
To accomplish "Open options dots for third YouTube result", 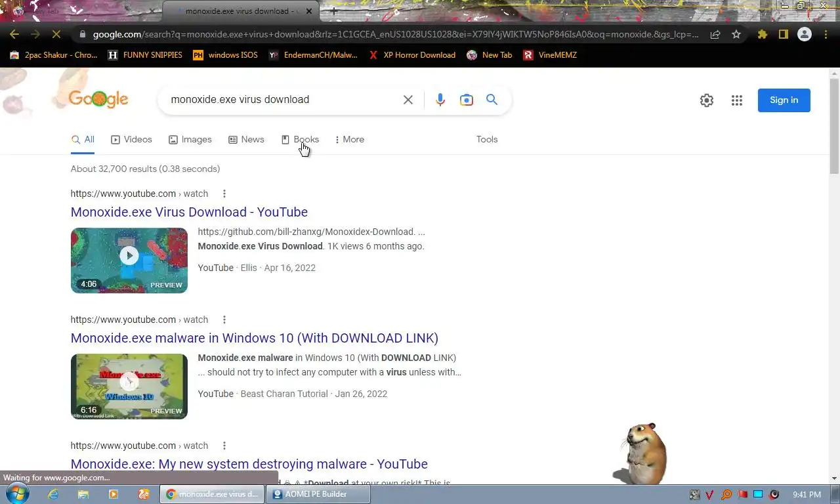I will [224, 446].
